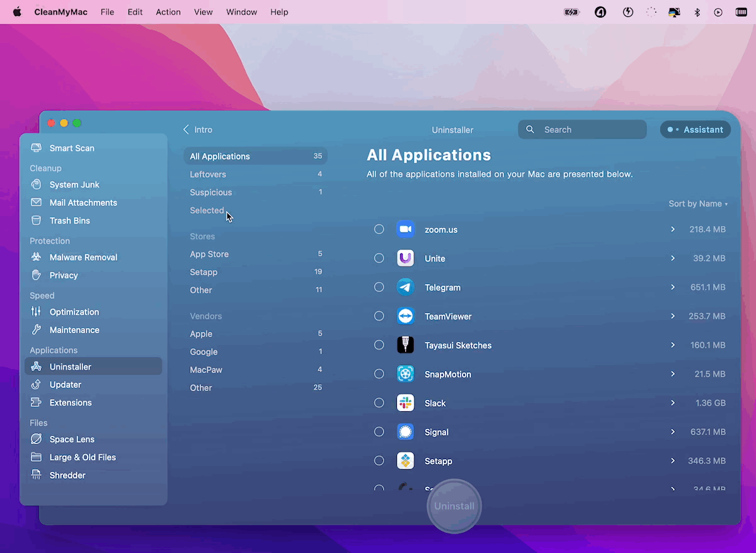Click the Tayasui Sketches app icon
Image resolution: width=756 pixels, height=553 pixels.
coord(406,345)
